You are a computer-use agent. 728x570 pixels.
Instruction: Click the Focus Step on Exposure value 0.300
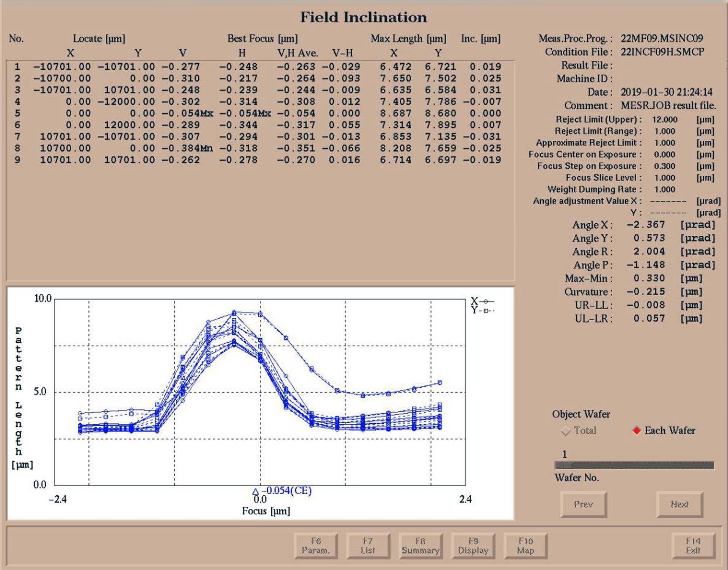(665, 166)
